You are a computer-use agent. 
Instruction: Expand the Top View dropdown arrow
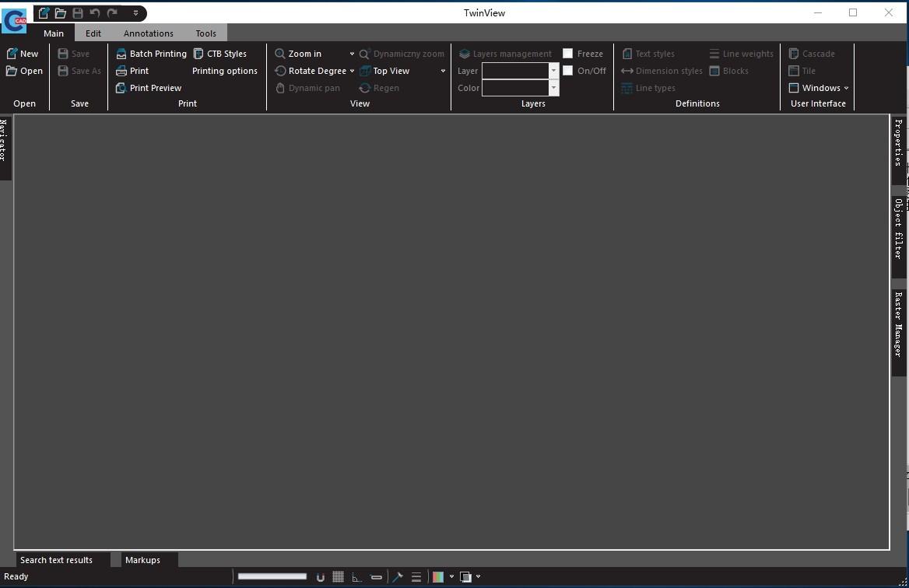(x=443, y=72)
